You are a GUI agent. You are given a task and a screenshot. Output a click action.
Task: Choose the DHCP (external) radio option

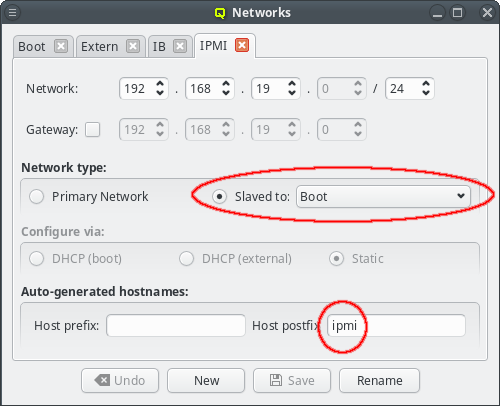point(186,258)
